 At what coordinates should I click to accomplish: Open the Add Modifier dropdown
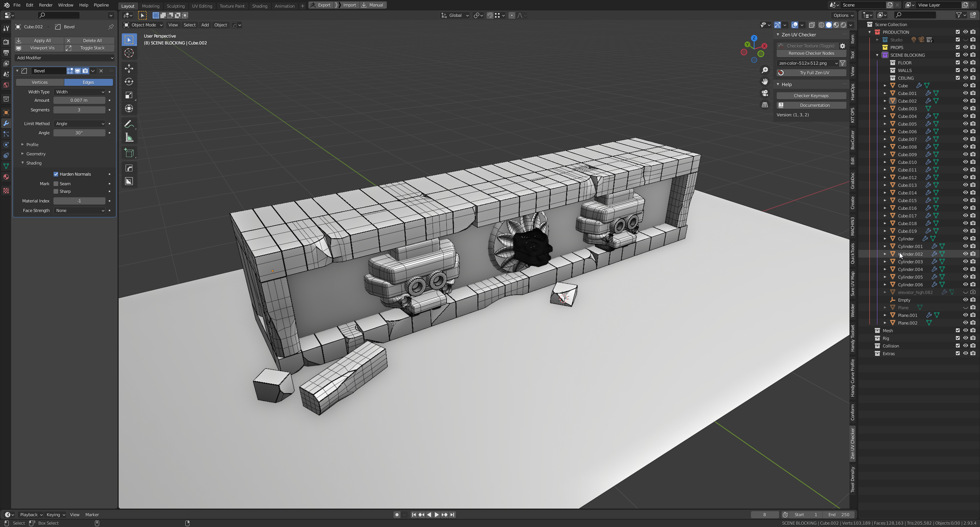pos(65,58)
